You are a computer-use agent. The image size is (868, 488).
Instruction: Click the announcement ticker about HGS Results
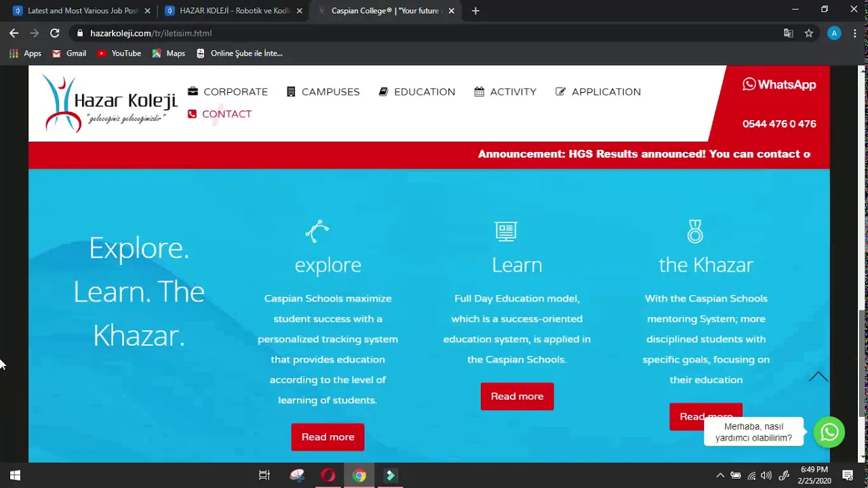tap(644, 154)
